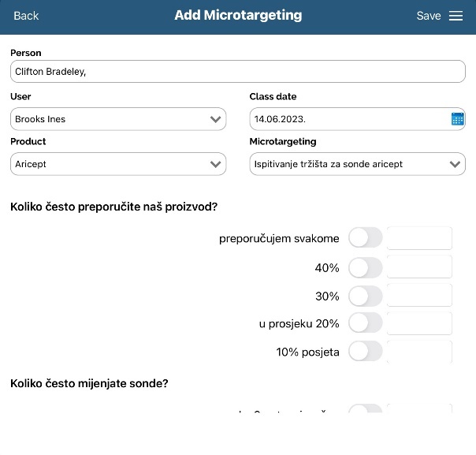Click text box next to 'preporučujem svakome'
This screenshot has width=476, height=455.
pos(419,238)
